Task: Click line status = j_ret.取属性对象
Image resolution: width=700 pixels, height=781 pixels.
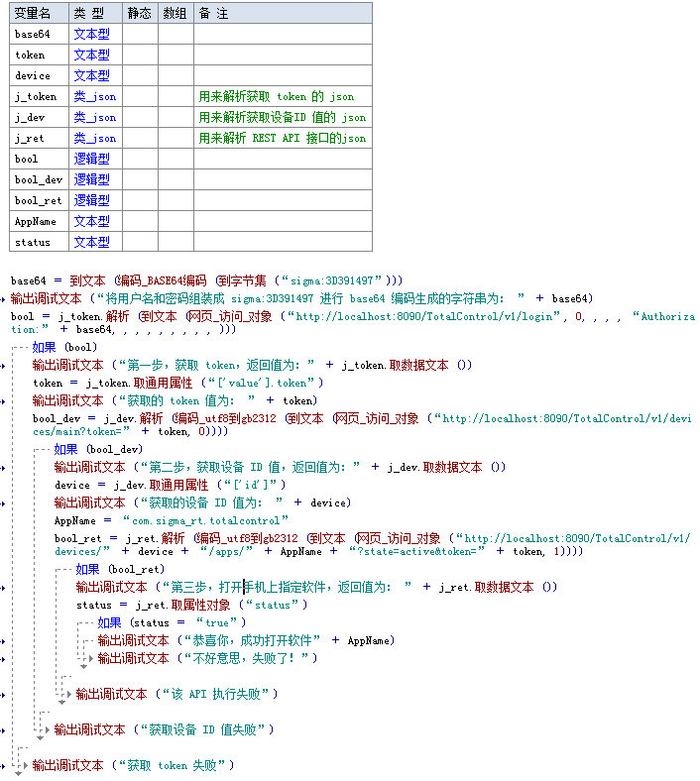Action: pos(192,606)
